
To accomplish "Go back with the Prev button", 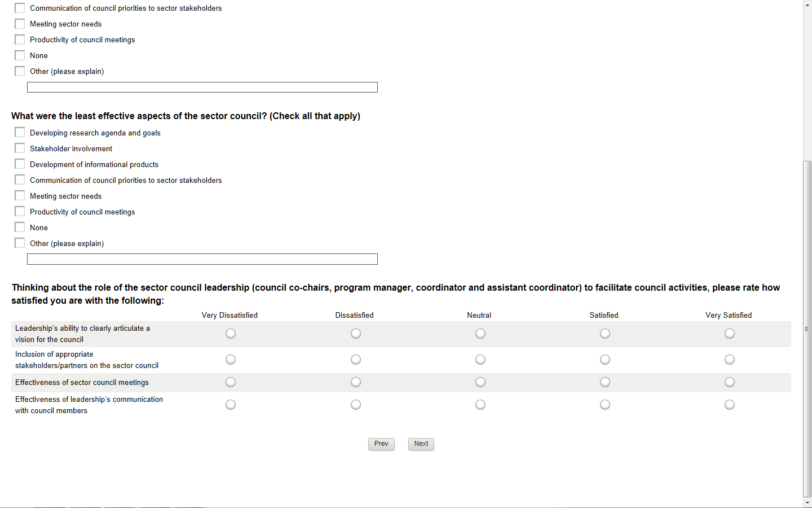I will point(381,444).
